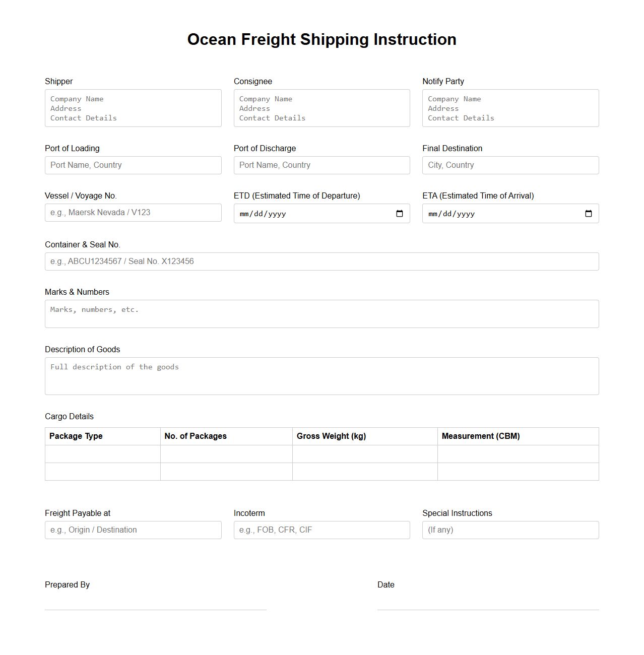Click the first Package Type table cell
The image size is (644, 655).
pyautogui.click(x=102, y=454)
